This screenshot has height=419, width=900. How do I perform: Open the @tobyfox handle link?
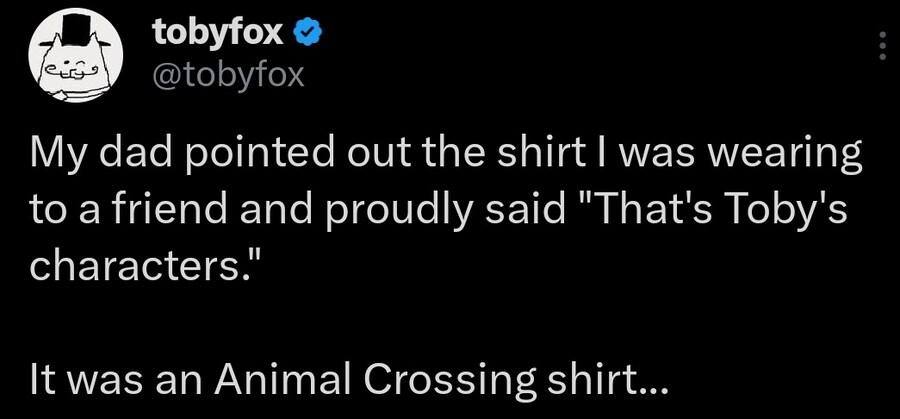pos(225,74)
